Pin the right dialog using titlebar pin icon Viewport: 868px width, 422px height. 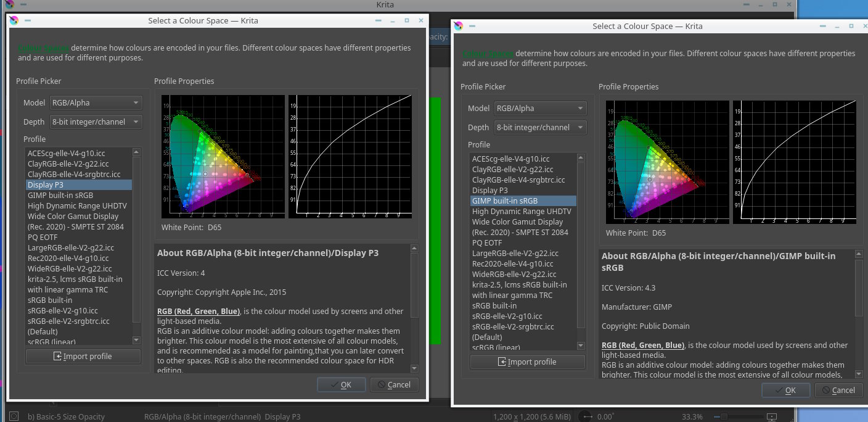point(472,26)
